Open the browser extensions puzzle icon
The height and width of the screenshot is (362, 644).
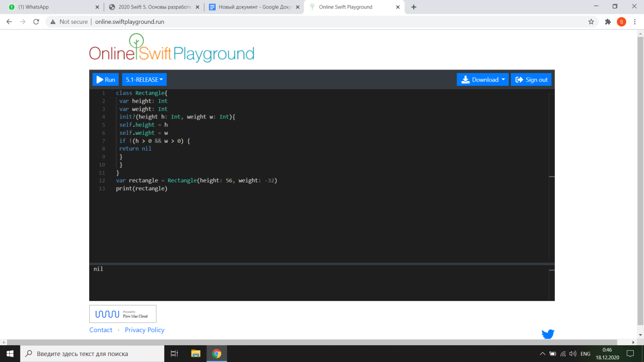[x=608, y=22]
